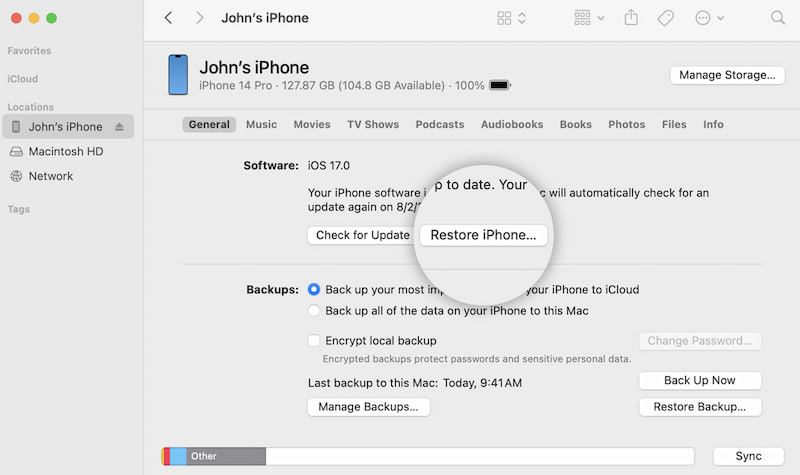
Task: Open the ellipsis action menu dropdown
Action: (x=709, y=18)
